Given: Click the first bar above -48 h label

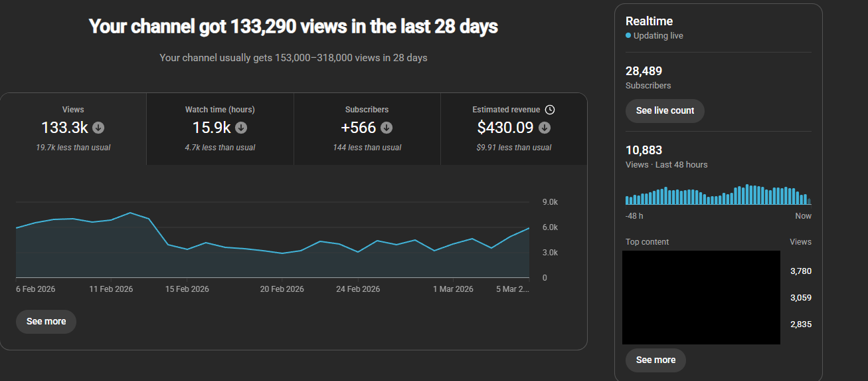Looking at the screenshot, I should pos(628,200).
